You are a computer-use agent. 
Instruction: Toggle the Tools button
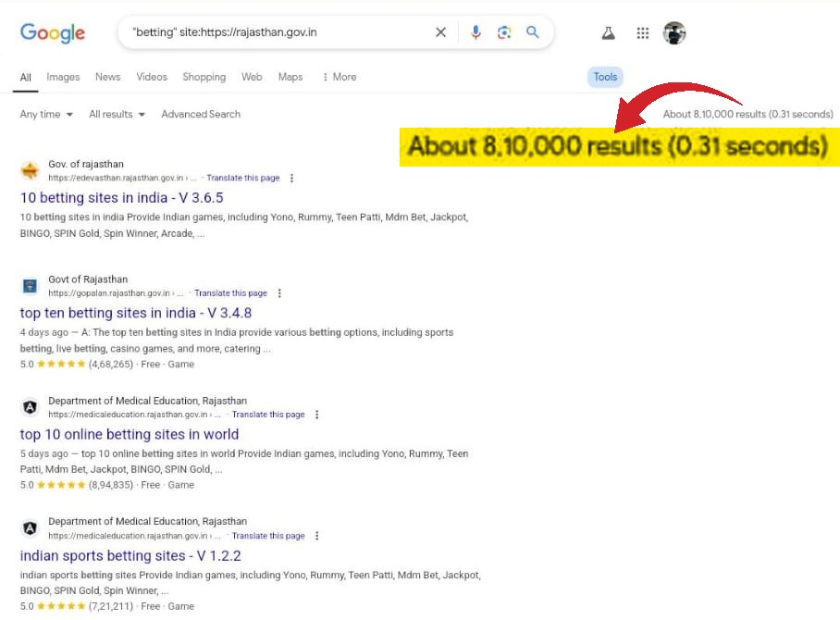pos(605,77)
